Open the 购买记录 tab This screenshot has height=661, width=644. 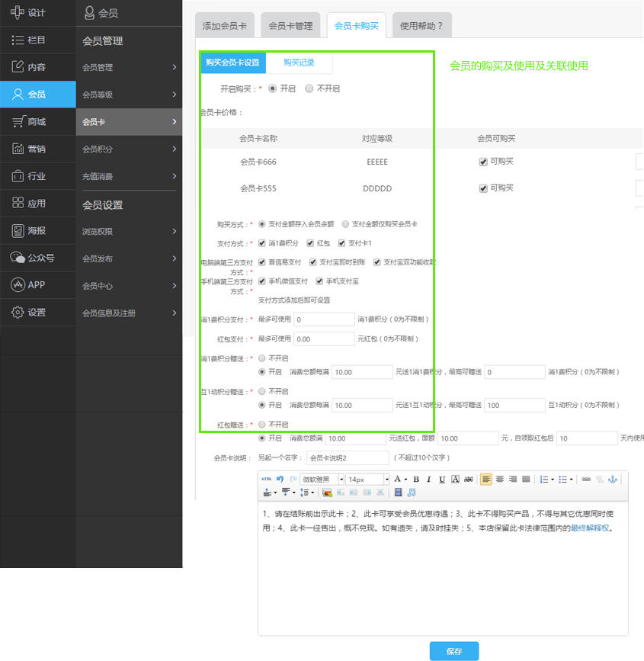pos(299,63)
